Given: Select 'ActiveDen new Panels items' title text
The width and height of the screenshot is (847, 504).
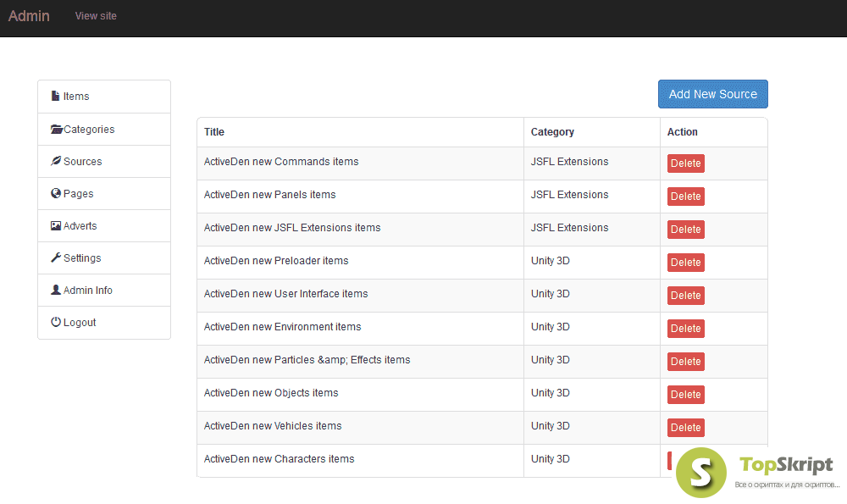Looking at the screenshot, I should point(269,195).
